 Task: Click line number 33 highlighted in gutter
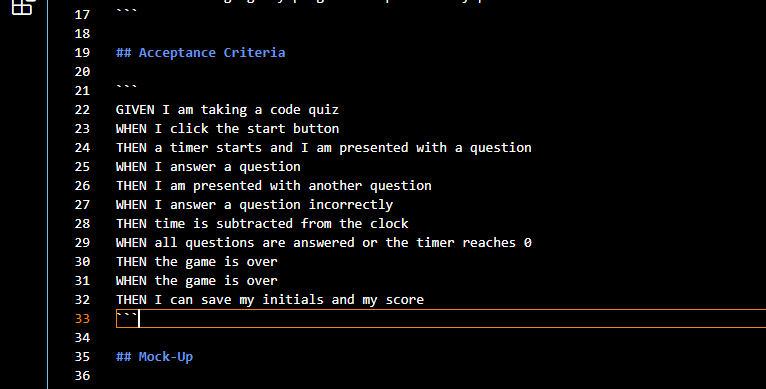pos(82,319)
